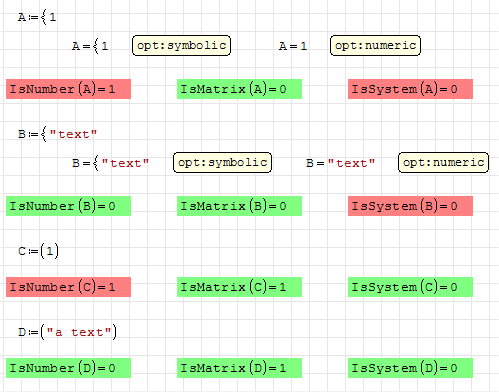Select the green IsMatrix(D)=1 region
This screenshot has width=499, height=392.
coord(239,368)
